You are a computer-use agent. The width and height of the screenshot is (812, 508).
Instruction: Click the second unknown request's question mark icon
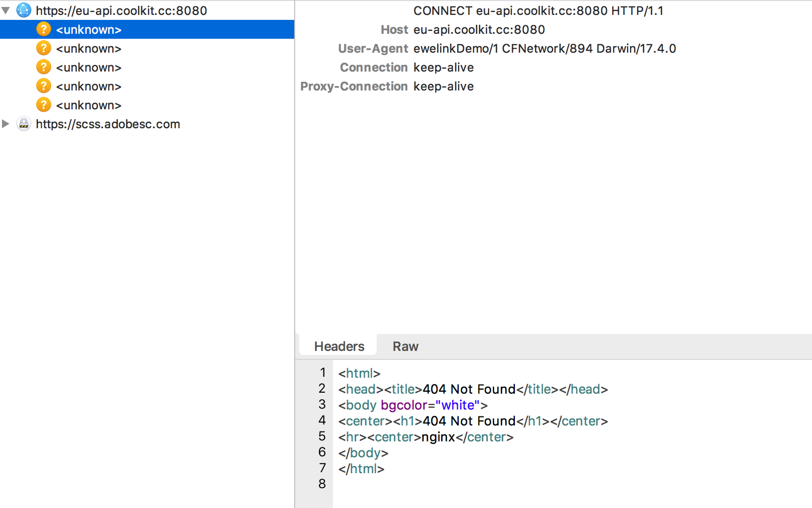[x=44, y=48]
